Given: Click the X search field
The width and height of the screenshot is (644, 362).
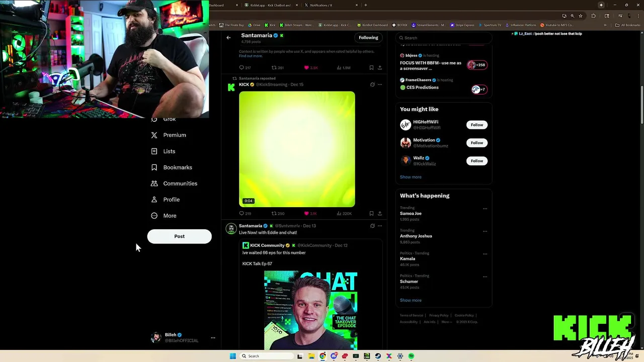Looking at the screenshot, I should click(443, 38).
